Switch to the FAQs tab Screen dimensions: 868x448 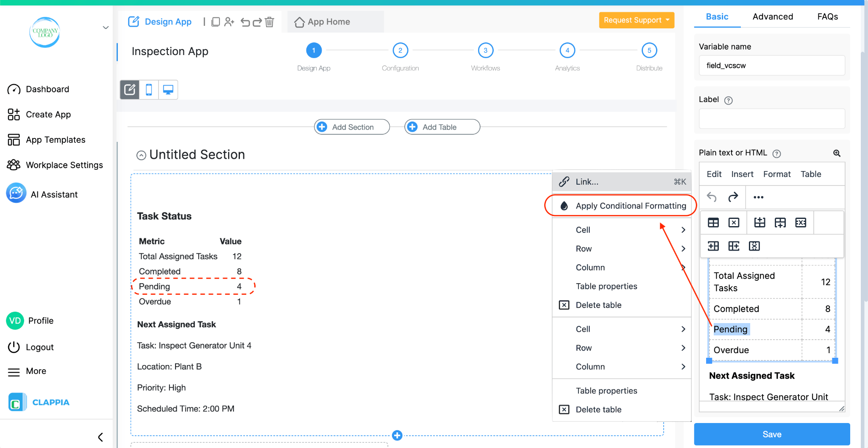tap(827, 17)
